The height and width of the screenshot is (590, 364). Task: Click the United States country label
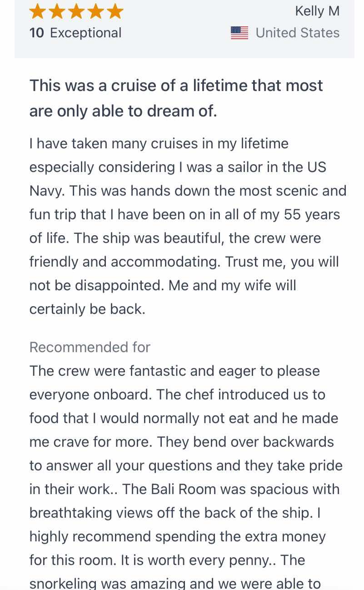(298, 33)
